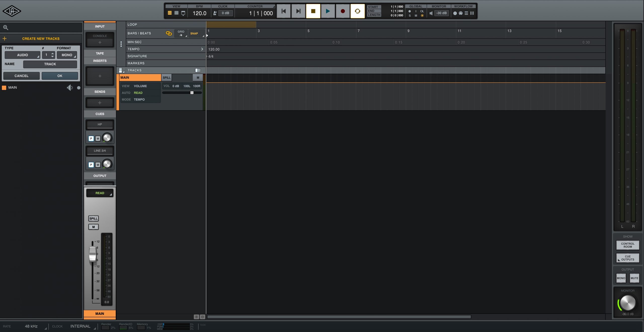The image size is (644, 332).
Task: Open the three-dot ruler options menu
Action: coord(121,44)
